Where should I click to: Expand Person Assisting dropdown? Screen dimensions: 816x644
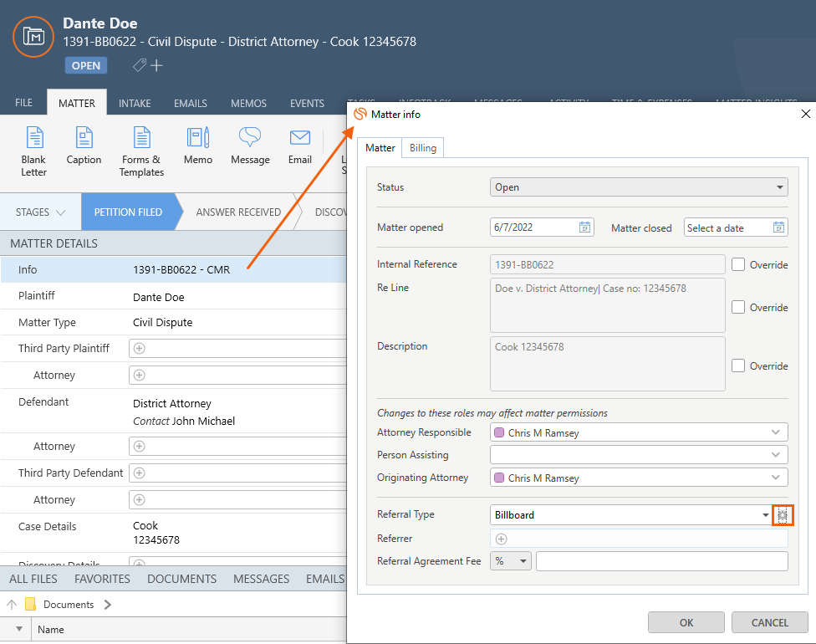tap(775, 455)
